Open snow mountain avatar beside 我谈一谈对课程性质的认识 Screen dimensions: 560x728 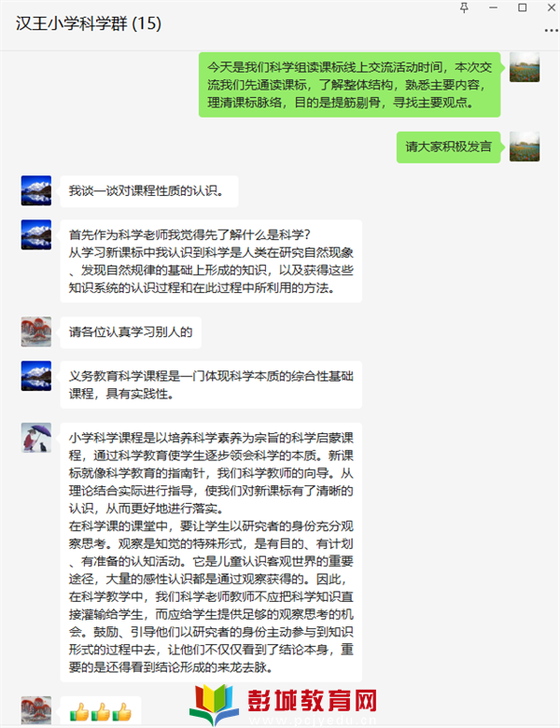[36, 190]
